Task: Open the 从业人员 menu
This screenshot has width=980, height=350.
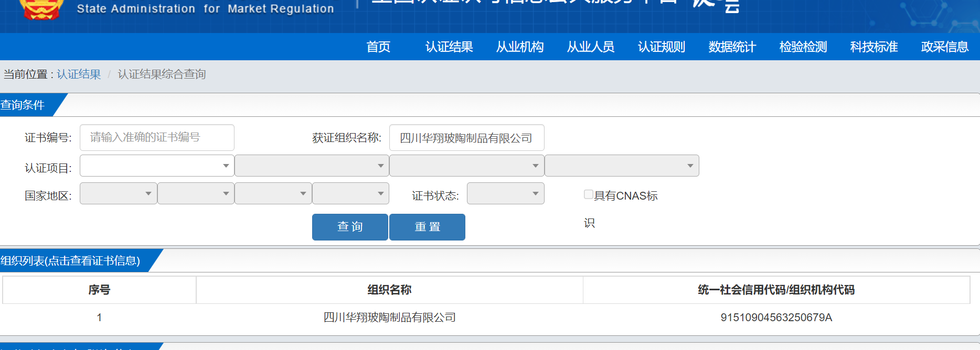Action: pos(591,47)
